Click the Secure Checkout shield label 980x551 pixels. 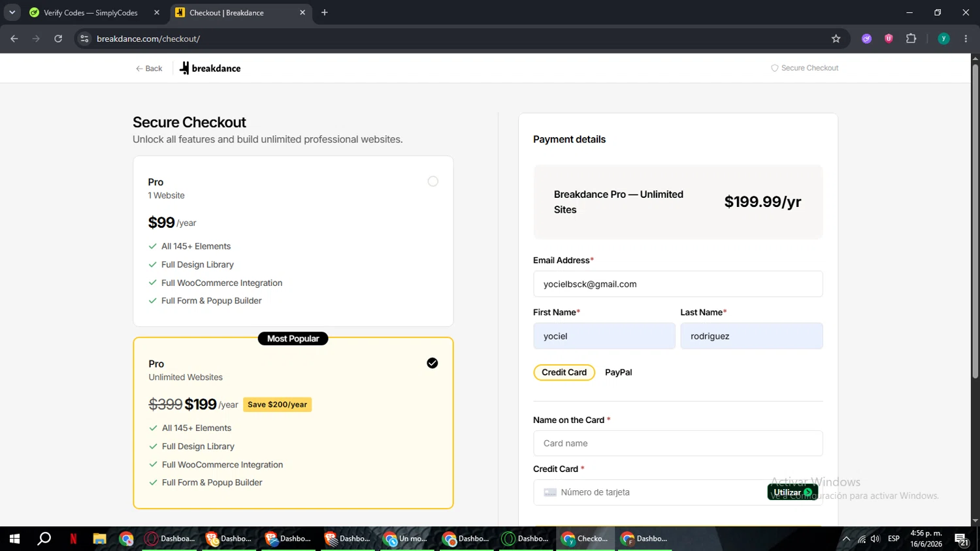coord(804,68)
